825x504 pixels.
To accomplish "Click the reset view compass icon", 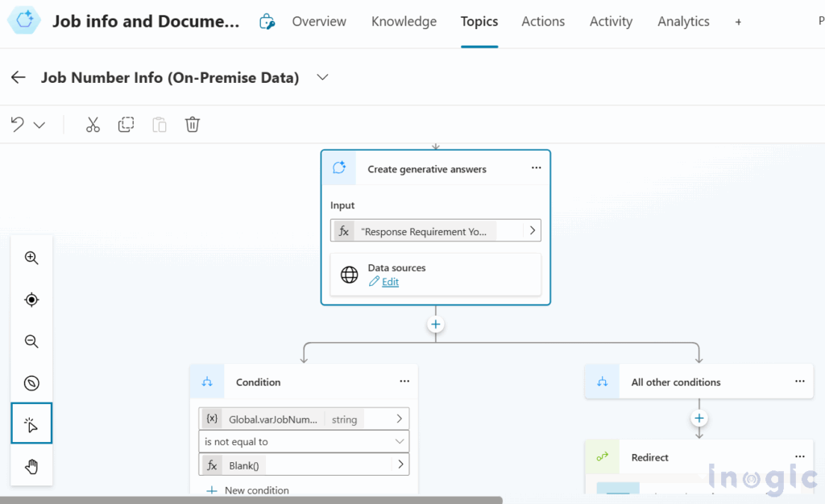I will coord(31,383).
